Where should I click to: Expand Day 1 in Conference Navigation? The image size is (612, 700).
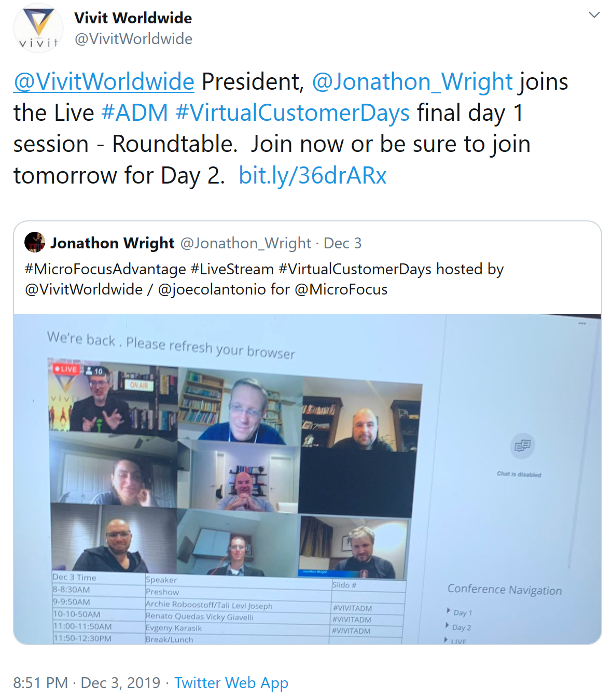point(460,612)
